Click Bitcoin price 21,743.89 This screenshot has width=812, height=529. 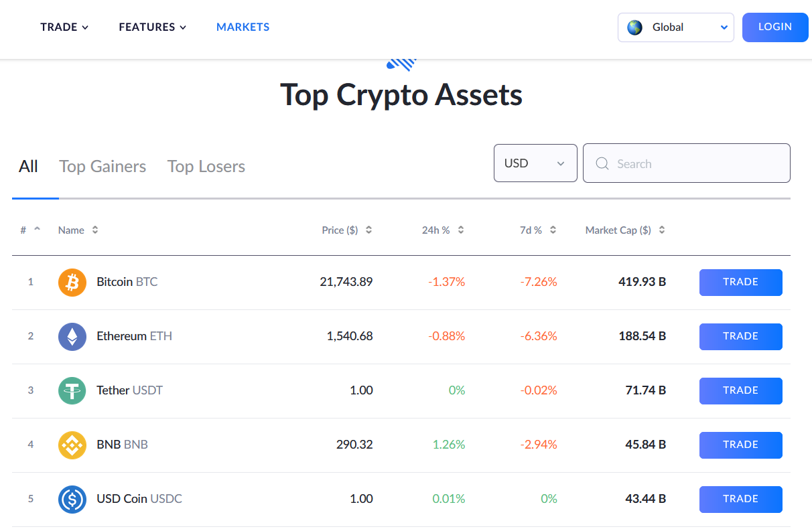click(x=346, y=282)
